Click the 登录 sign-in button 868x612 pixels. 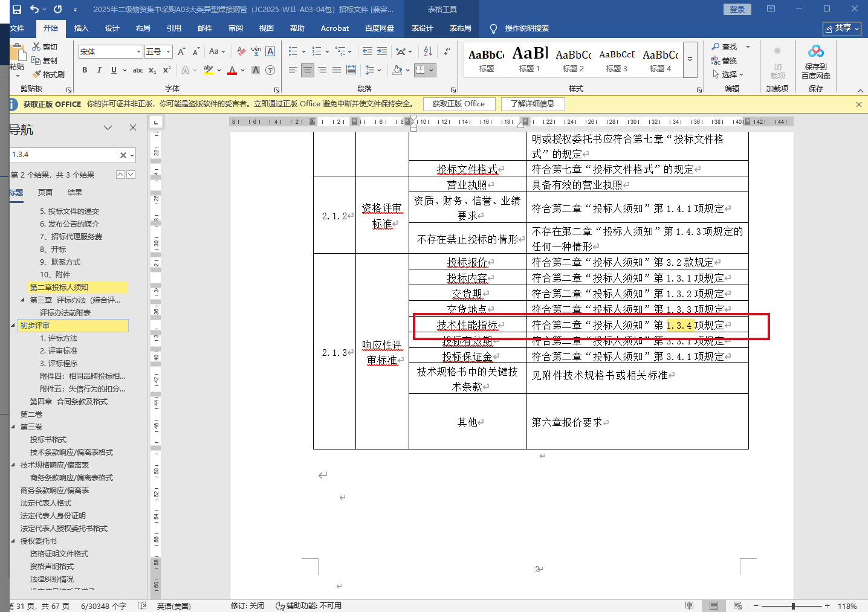[x=737, y=9]
